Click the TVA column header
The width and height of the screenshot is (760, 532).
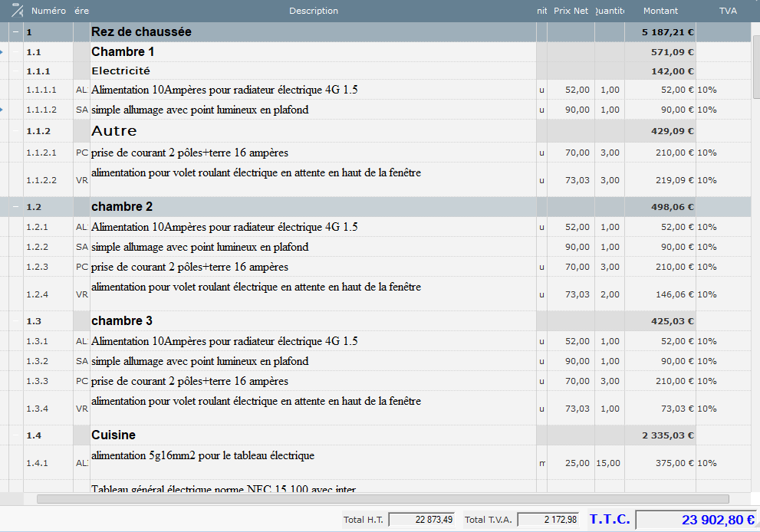[727, 11]
